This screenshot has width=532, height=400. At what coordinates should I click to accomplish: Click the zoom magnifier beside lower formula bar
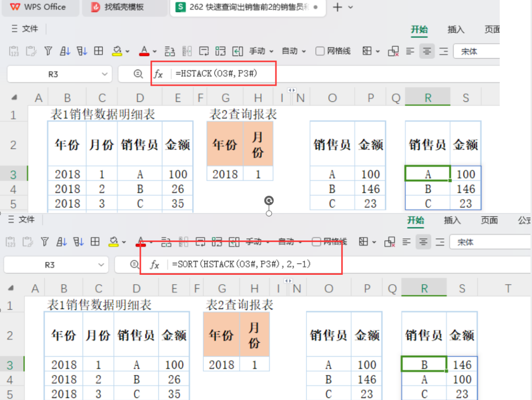click(x=135, y=264)
